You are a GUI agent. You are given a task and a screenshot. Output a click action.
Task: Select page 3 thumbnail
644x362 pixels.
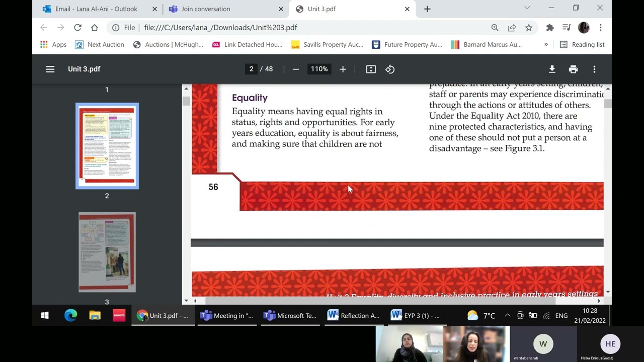pos(107,252)
